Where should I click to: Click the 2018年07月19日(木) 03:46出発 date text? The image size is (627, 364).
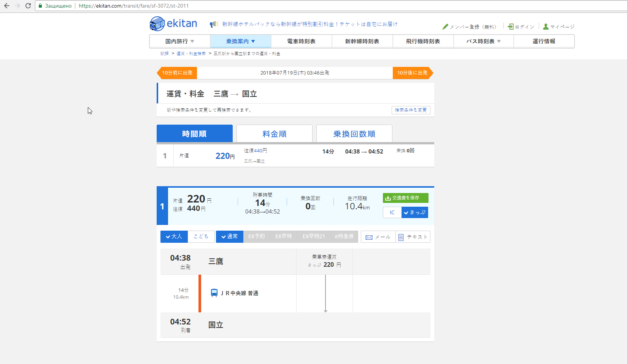pyautogui.click(x=295, y=73)
